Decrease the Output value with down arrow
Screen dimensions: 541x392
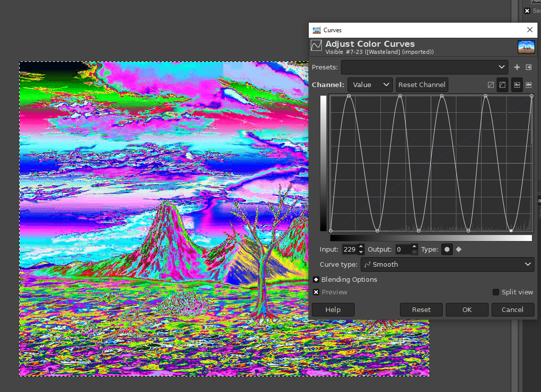[415, 252]
